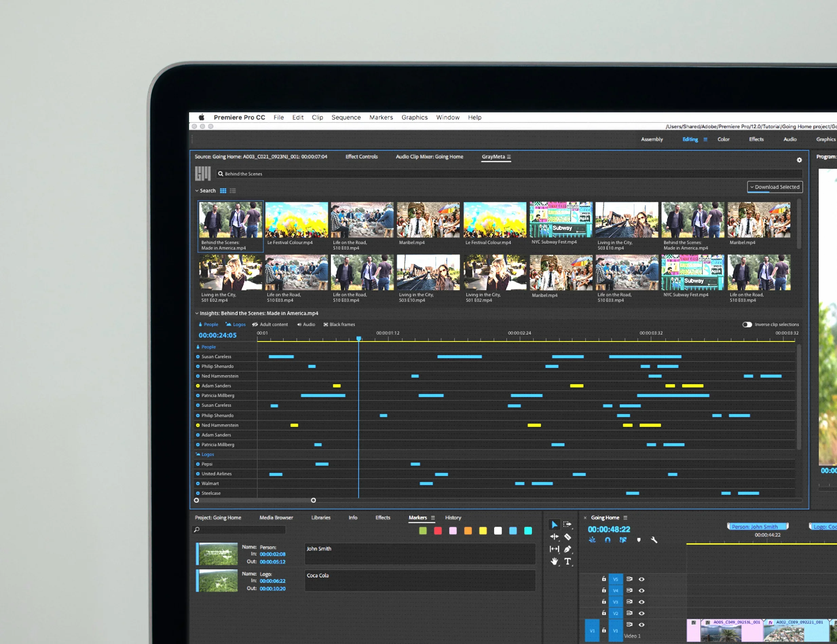Open the Markers panel menu
Viewport: 837px width, 644px height.
433,518
